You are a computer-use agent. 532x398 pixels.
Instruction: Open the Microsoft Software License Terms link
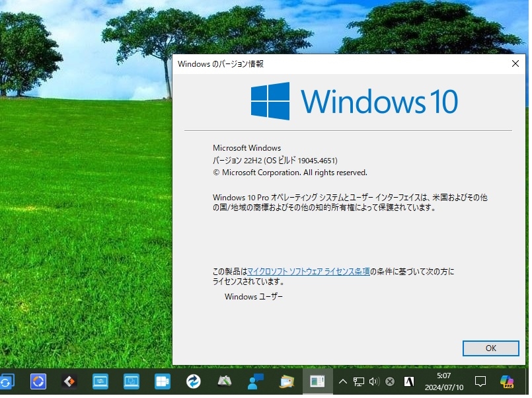309,272
